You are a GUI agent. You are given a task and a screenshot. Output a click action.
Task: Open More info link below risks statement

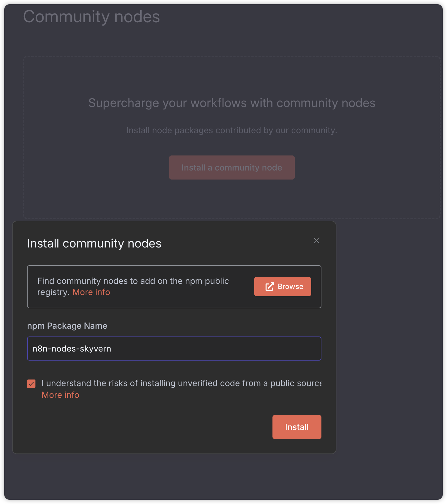[60, 395]
